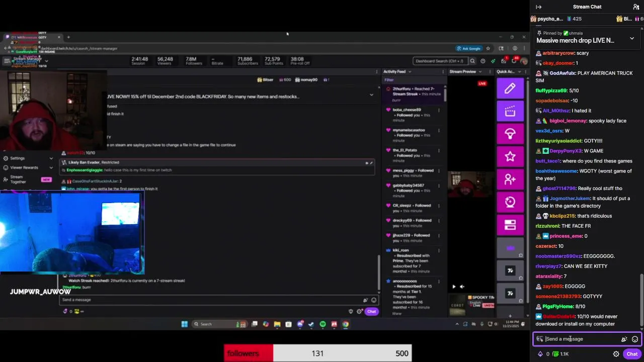This screenshot has width=644, height=362.
Task: Click username princess_eme in chat
Action: tap(566, 236)
